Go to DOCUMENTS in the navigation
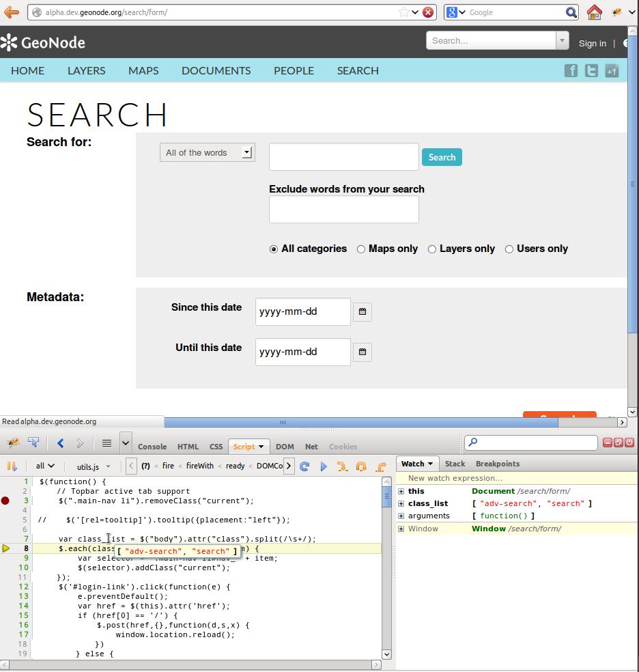 (216, 71)
